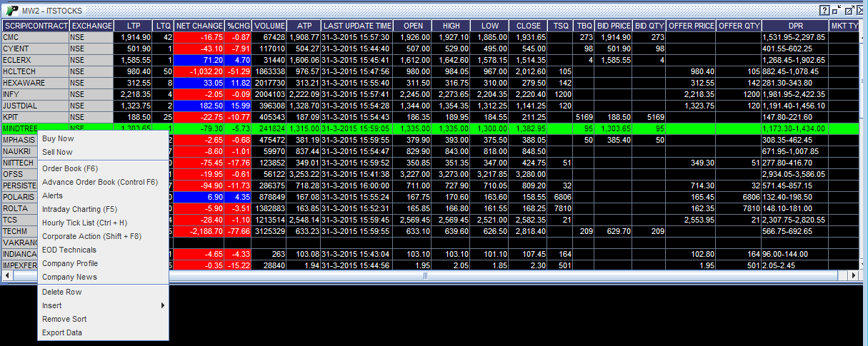Open Order Book (F6) menu entry

70,168
